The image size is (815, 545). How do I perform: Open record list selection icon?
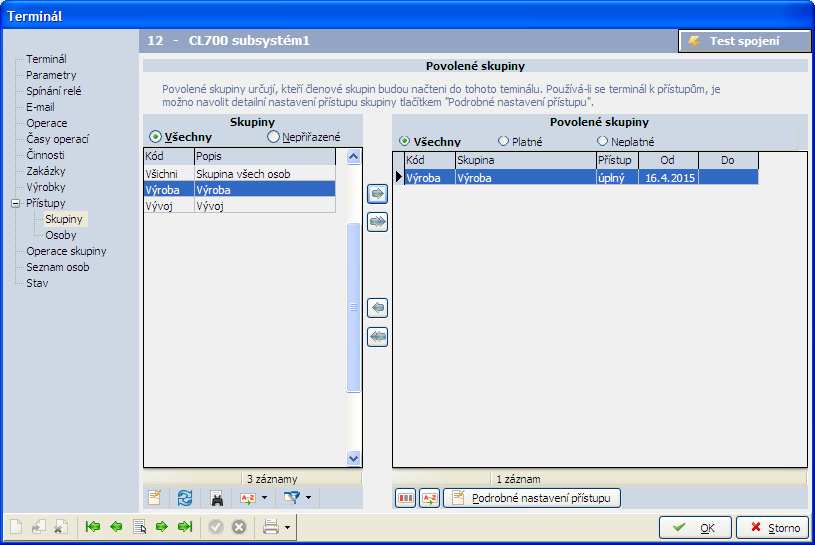click(139, 527)
